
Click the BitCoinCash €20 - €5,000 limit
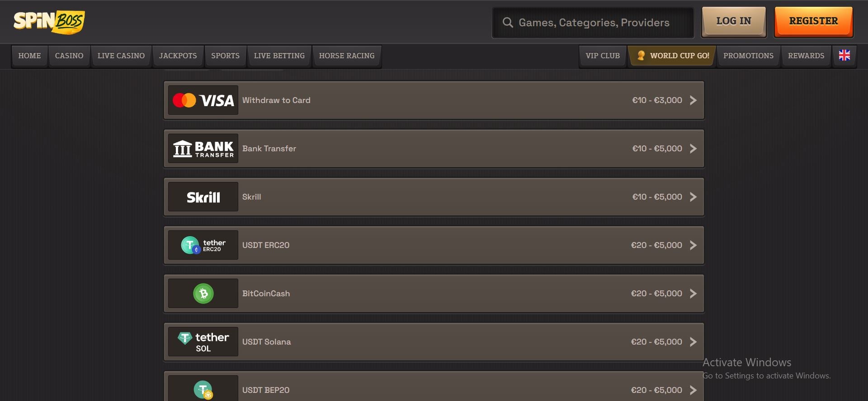click(x=656, y=294)
